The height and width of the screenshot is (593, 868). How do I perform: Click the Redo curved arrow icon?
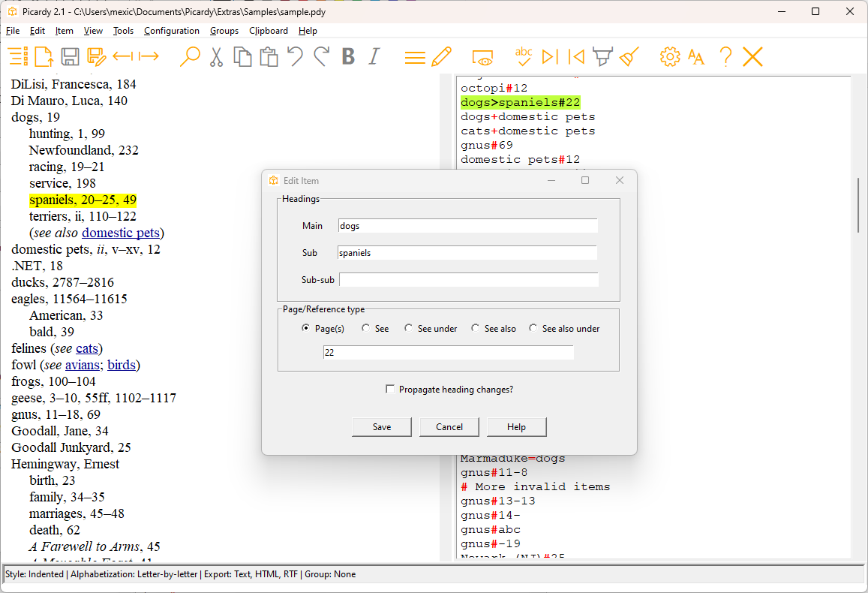pos(322,56)
